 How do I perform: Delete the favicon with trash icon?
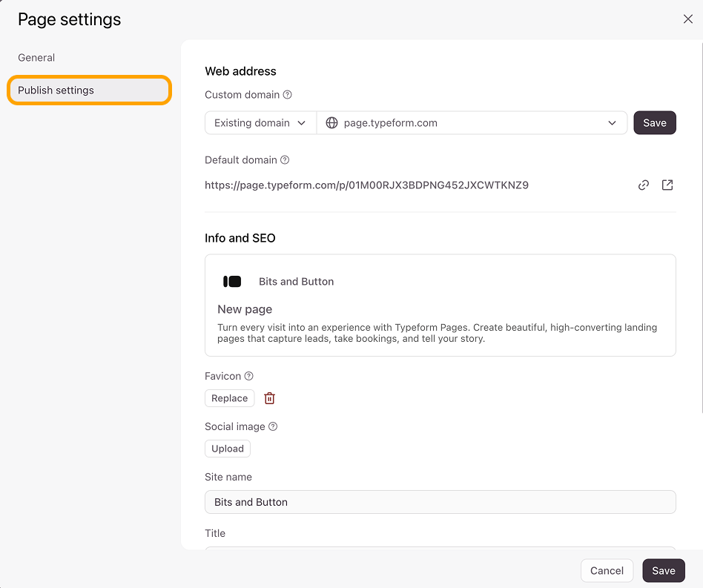(269, 398)
